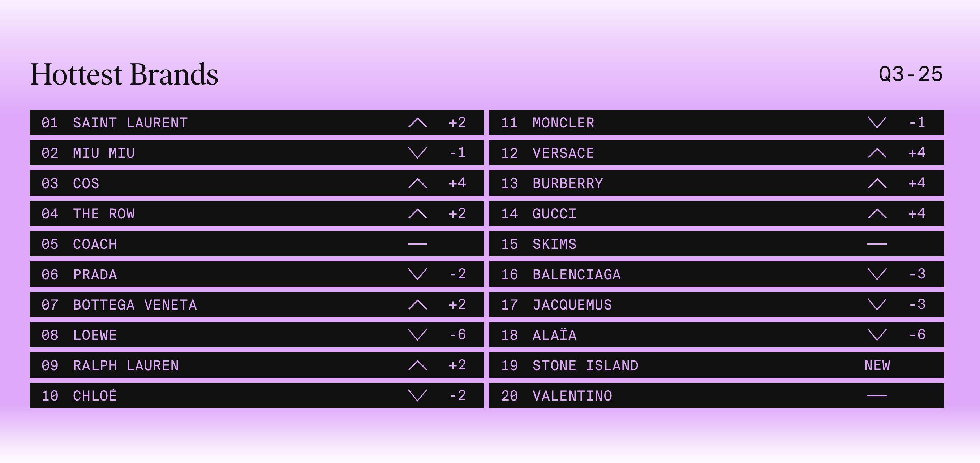Click the down arrow next to Moncler

click(x=877, y=123)
